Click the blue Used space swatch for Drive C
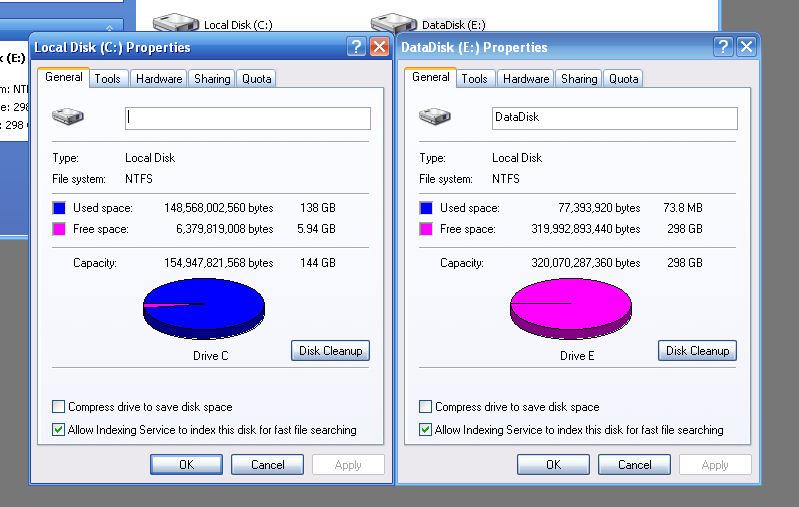Viewport: 799px width, 507px height. 60,208
